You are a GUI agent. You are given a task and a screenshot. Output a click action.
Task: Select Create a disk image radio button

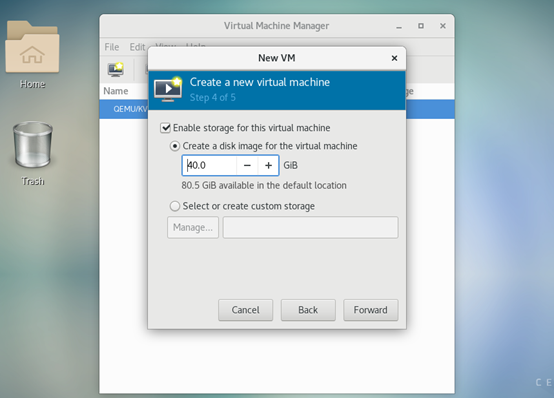pos(175,146)
